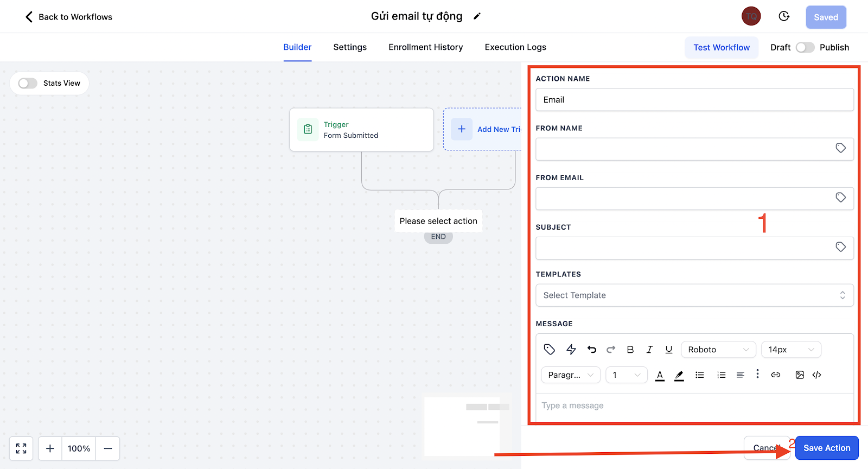Open the TQ user avatar
Viewport: 868px width, 469px height.
(x=751, y=16)
